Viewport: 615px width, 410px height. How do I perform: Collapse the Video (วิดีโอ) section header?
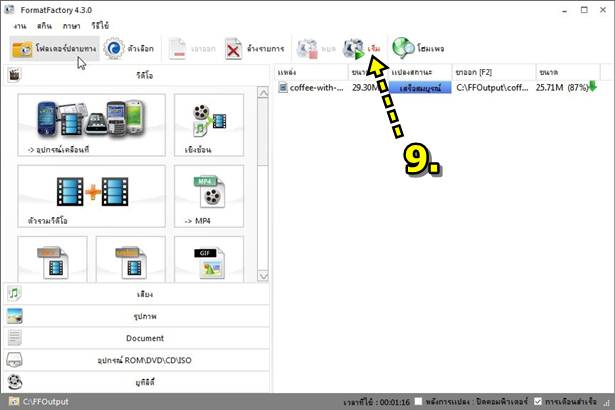pyautogui.click(x=136, y=75)
